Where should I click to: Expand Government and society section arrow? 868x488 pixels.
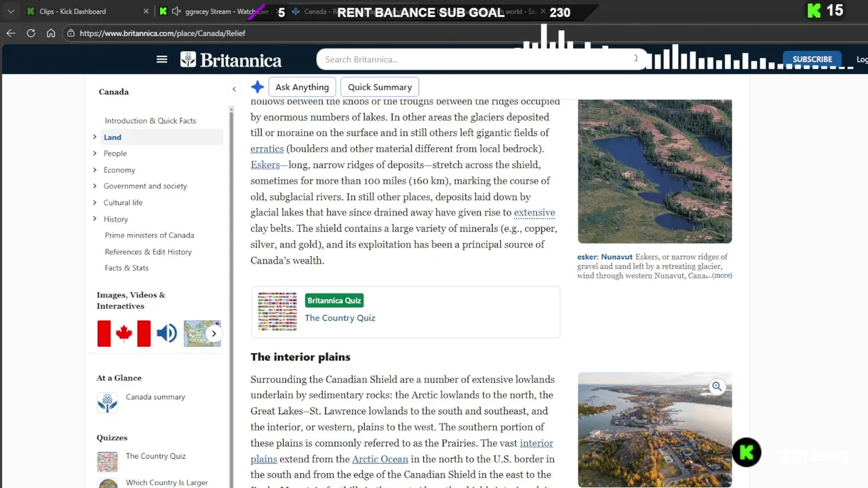click(95, 186)
